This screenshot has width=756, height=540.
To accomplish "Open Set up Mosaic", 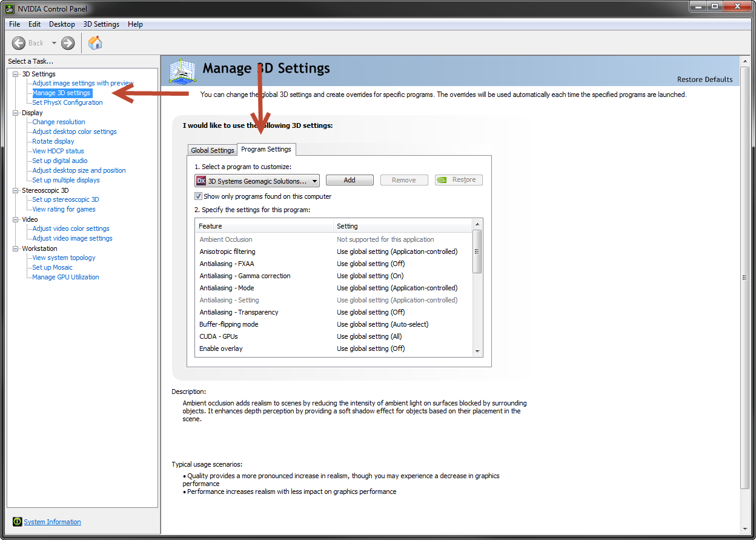I will point(52,267).
